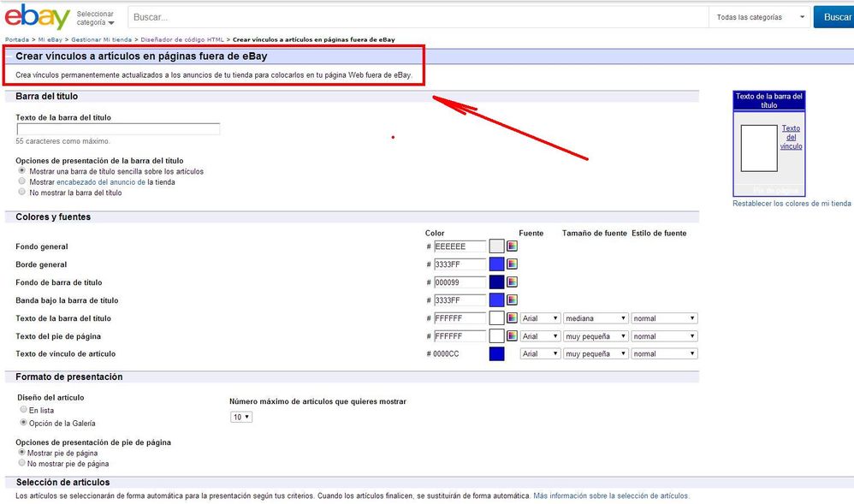Go to Portada breadcrumb
Viewport: 854px width, 504px height.
[x=17, y=39]
